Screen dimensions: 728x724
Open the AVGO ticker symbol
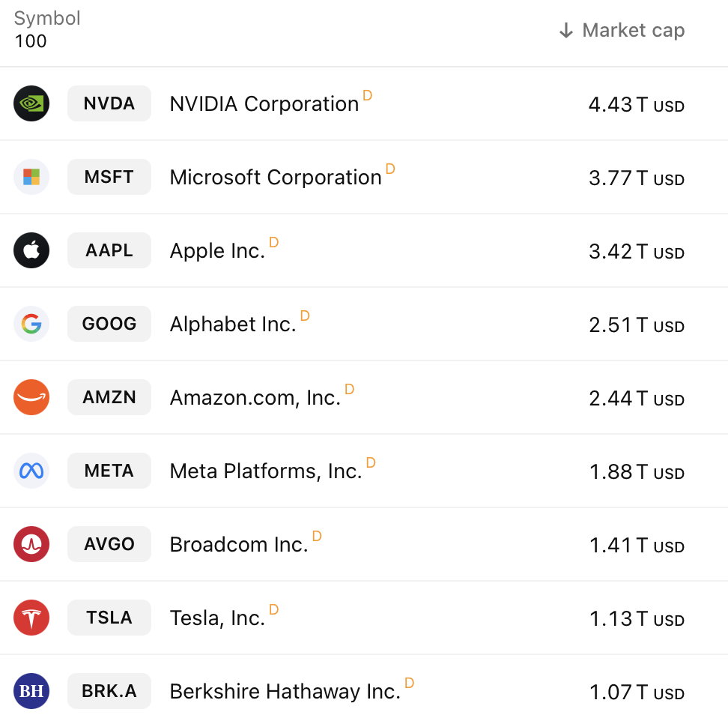pos(109,544)
